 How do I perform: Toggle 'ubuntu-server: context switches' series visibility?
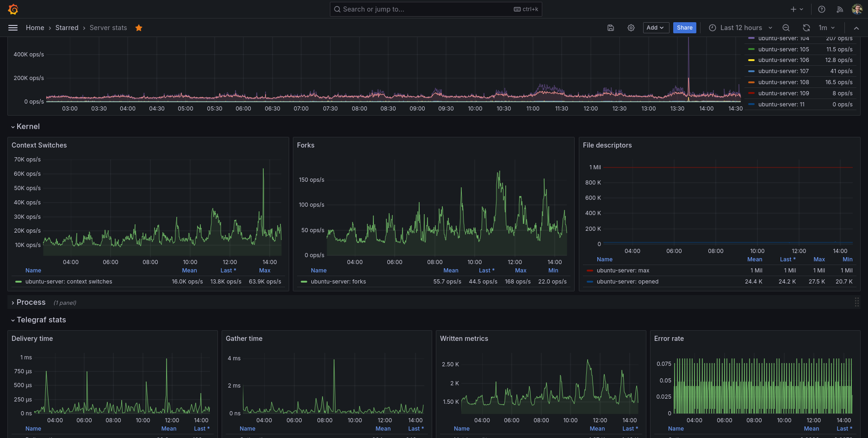tap(69, 282)
